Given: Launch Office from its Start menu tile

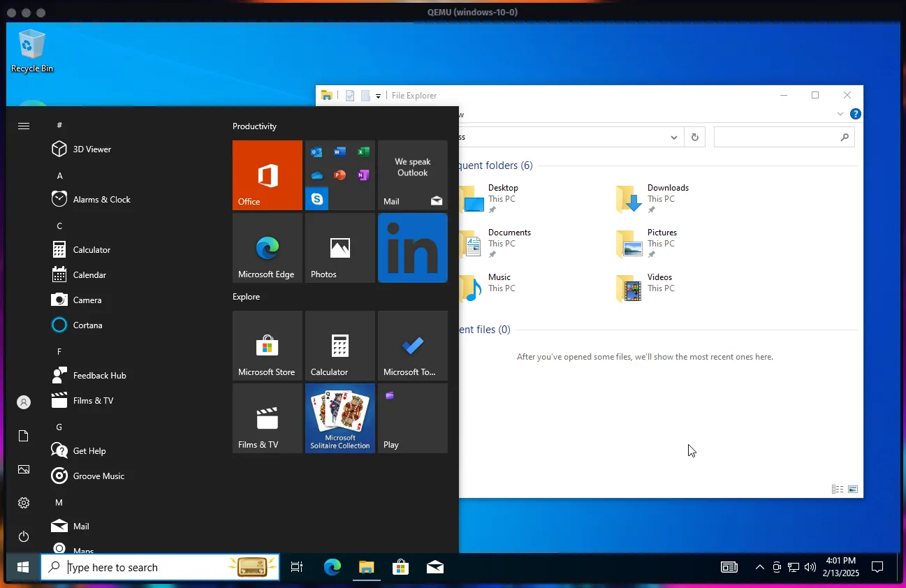Looking at the screenshot, I should 267,175.
